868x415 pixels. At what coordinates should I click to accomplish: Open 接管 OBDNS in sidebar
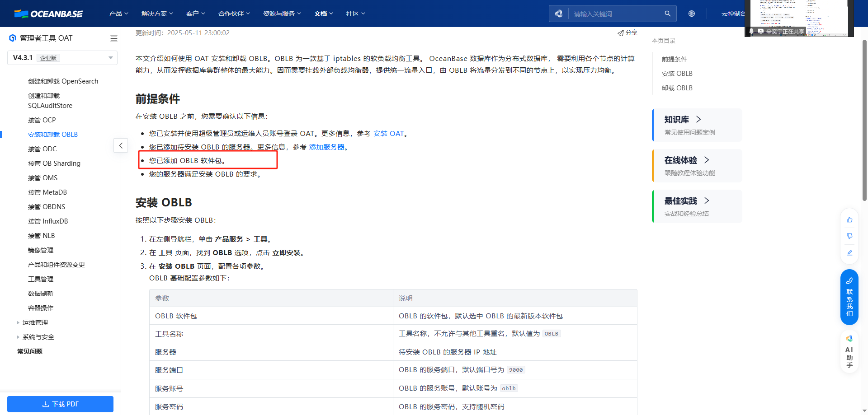(47, 207)
